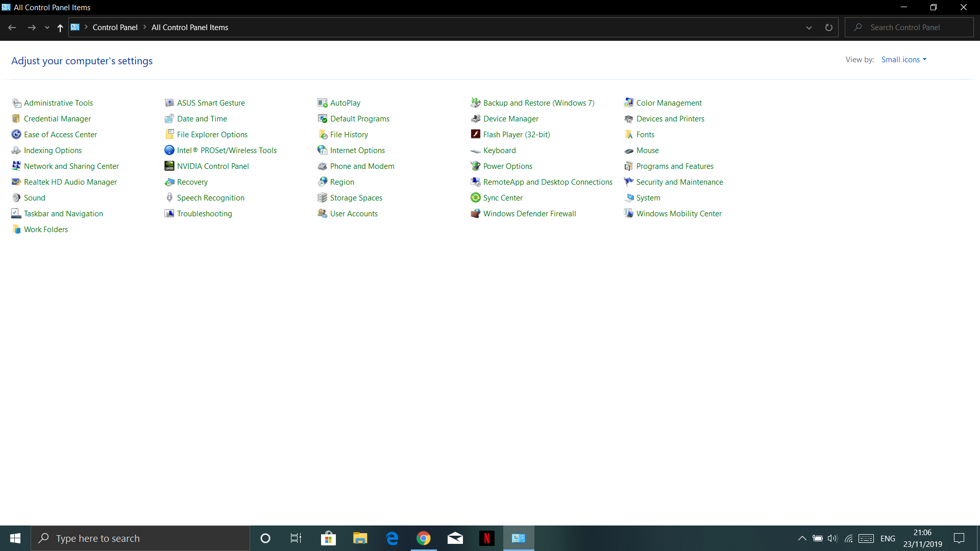The width and height of the screenshot is (980, 551).
Task: Open the notification Action Center
Action: click(959, 538)
